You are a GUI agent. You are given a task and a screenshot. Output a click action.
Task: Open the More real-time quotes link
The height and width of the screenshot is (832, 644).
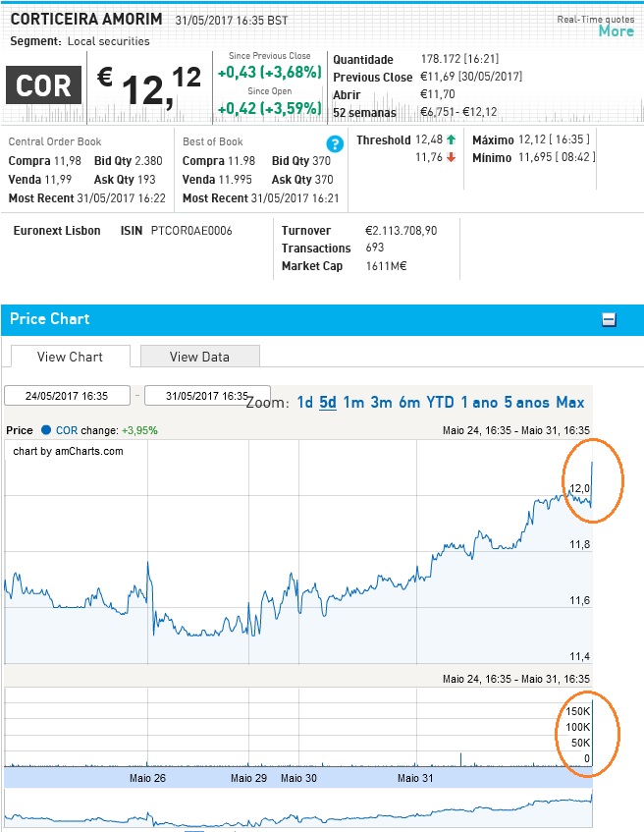[616, 30]
